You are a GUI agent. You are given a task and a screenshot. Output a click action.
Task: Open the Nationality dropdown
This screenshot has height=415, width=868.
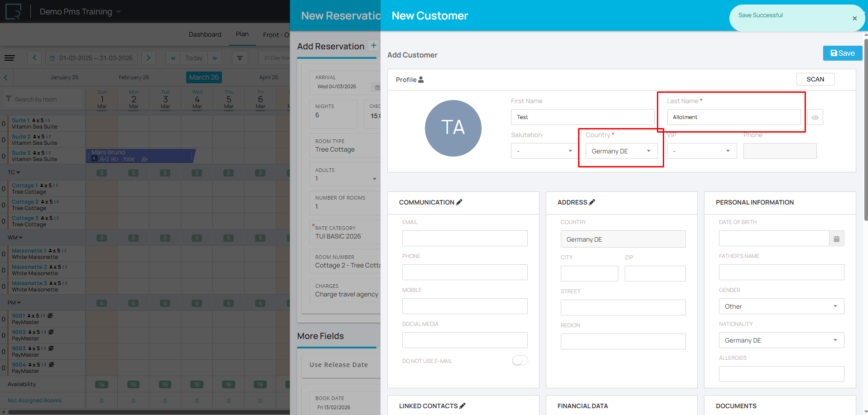pyautogui.click(x=781, y=340)
